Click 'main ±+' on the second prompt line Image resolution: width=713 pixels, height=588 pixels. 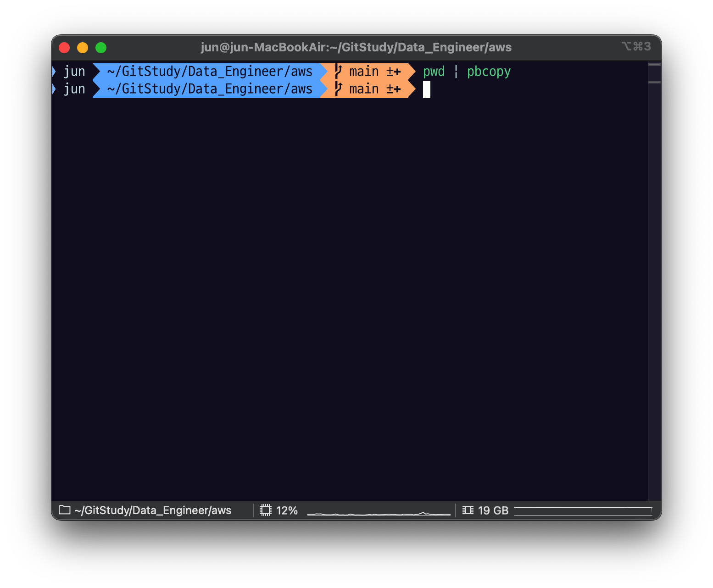pos(375,89)
